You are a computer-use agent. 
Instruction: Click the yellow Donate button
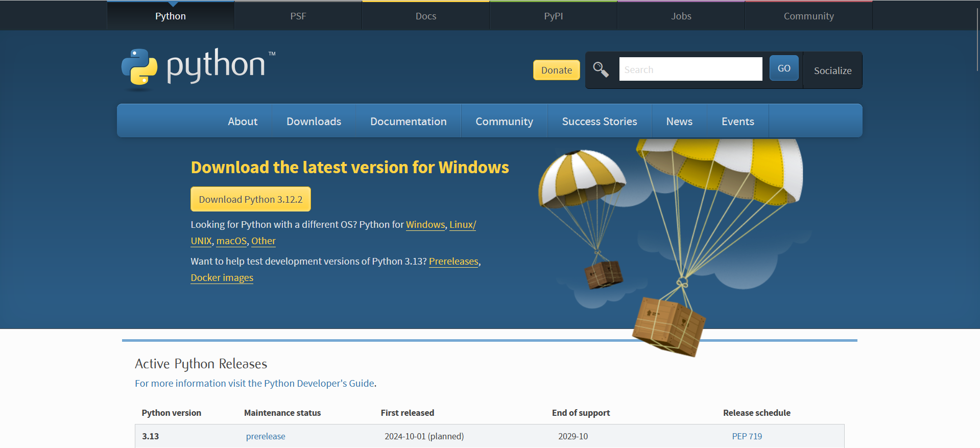pos(557,70)
